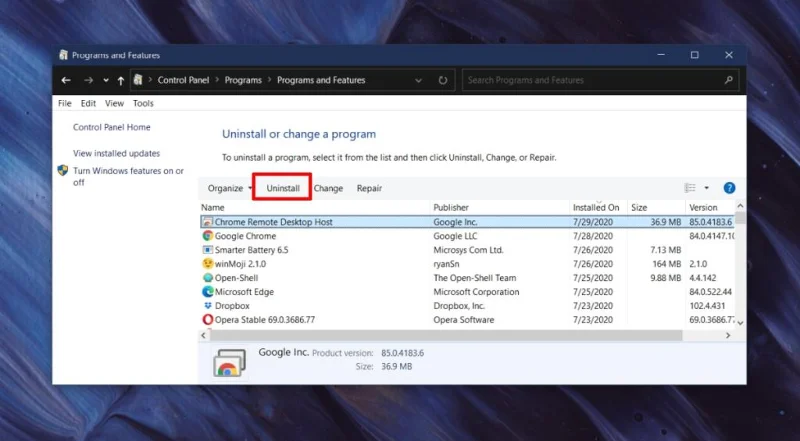Open Turn Windows features on or off
Image resolution: width=800 pixels, height=441 pixels.
(128, 177)
